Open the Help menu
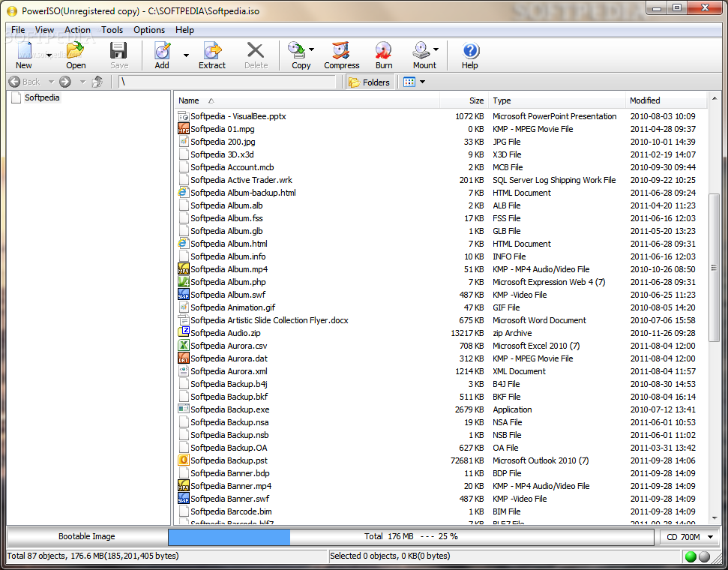This screenshot has width=728, height=570. (x=184, y=30)
